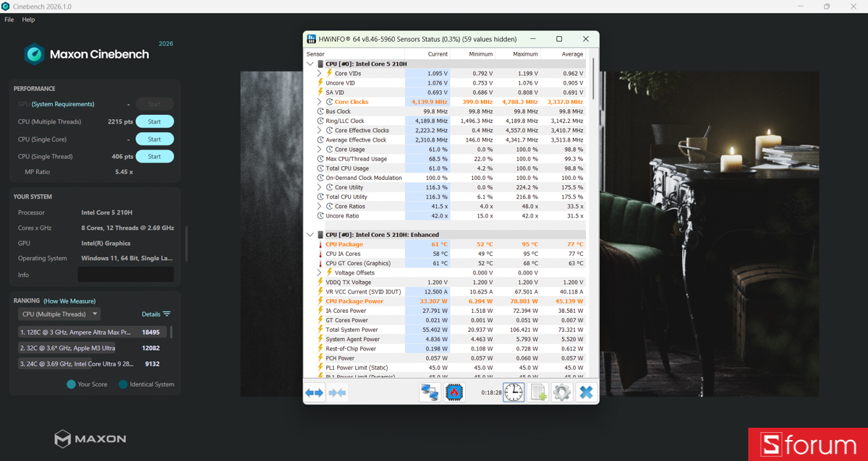The image size is (868, 461).
Task: Click the HWiNFO CPU flame stress icon
Action: 454,392
